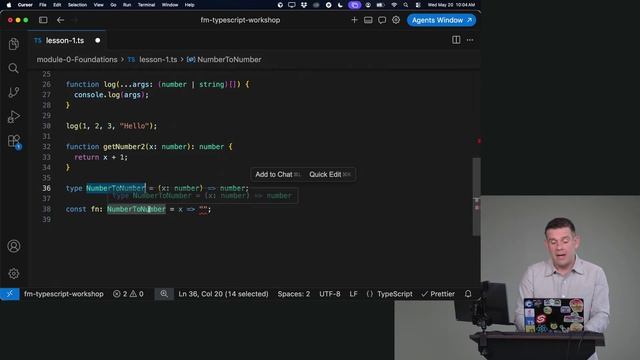640x360 pixels.
Task: Click module-0-Foundations breadcrumb
Action: [77, 60]
